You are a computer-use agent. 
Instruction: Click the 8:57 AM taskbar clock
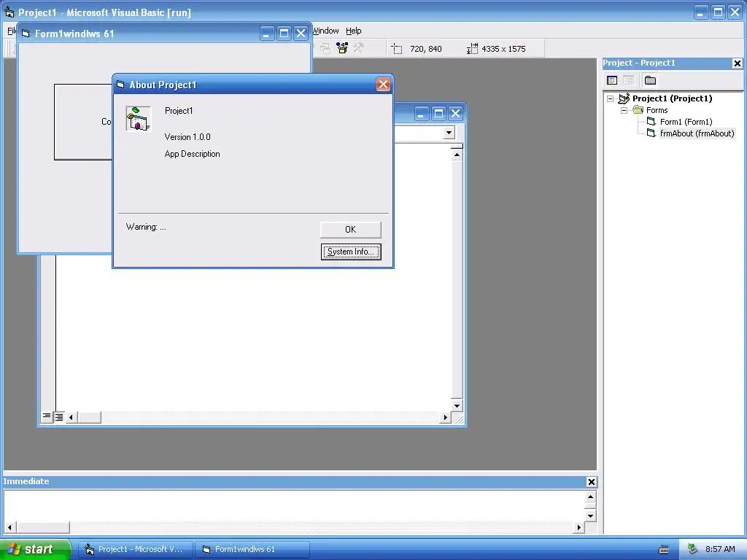pyautogui.click(x=720, y=549)
